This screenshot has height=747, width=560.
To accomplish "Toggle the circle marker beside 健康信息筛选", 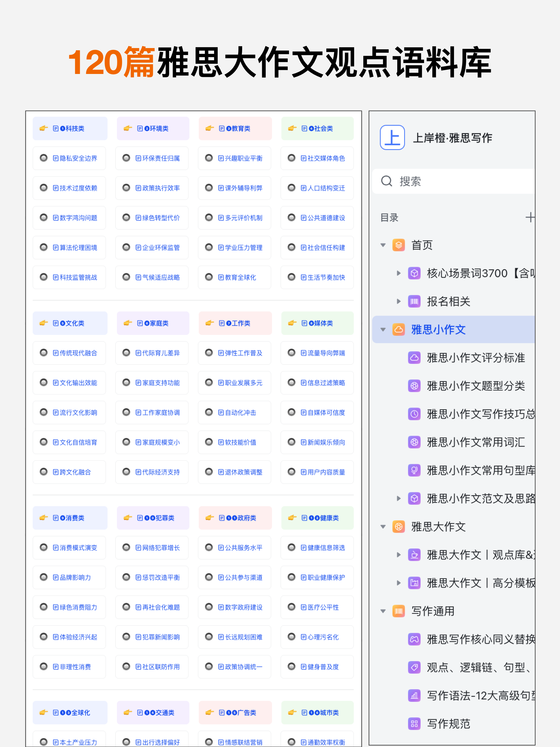I will coord(291,547).
